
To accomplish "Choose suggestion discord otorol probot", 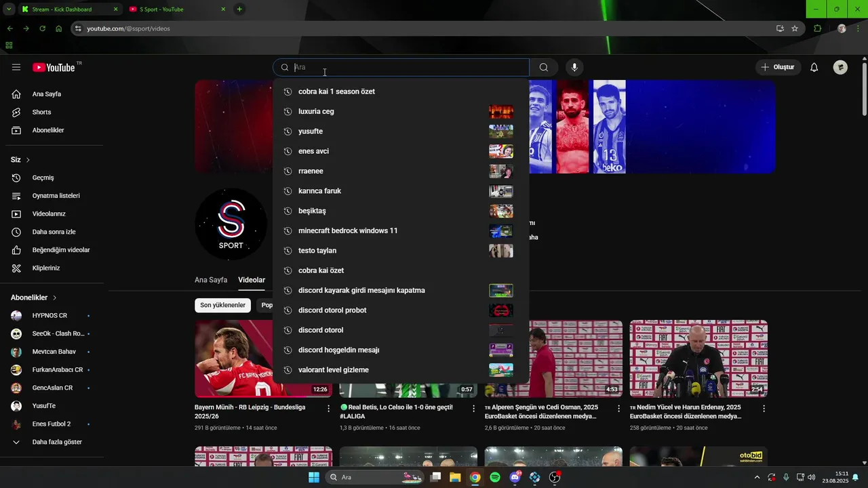I will tap(401, 310).
